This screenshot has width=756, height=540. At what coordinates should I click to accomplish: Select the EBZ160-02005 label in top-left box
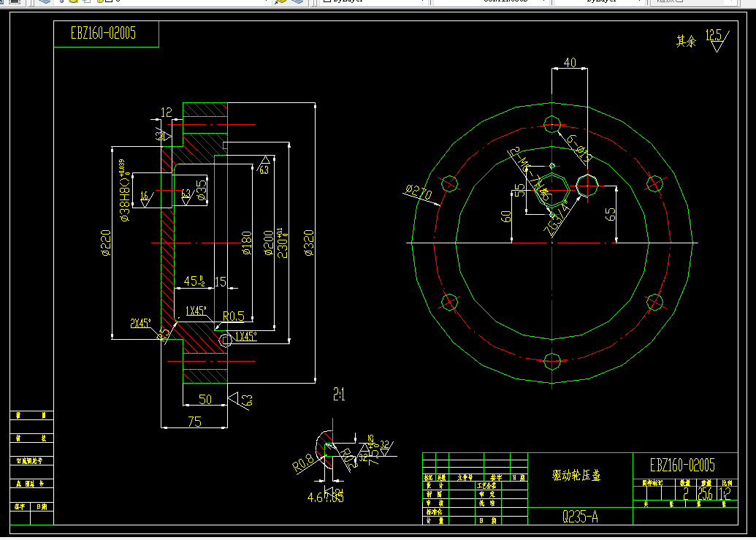click(x=103, y=34)
